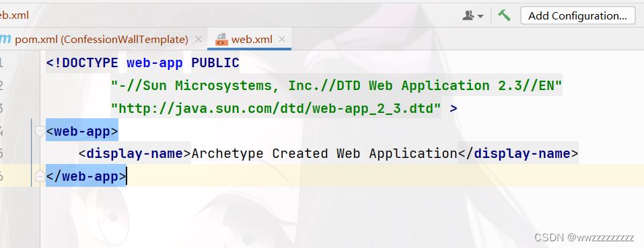Click the web.xml breadcrumb in navigation bar
The image size is (644, 248).
click(x=14, y=15)
